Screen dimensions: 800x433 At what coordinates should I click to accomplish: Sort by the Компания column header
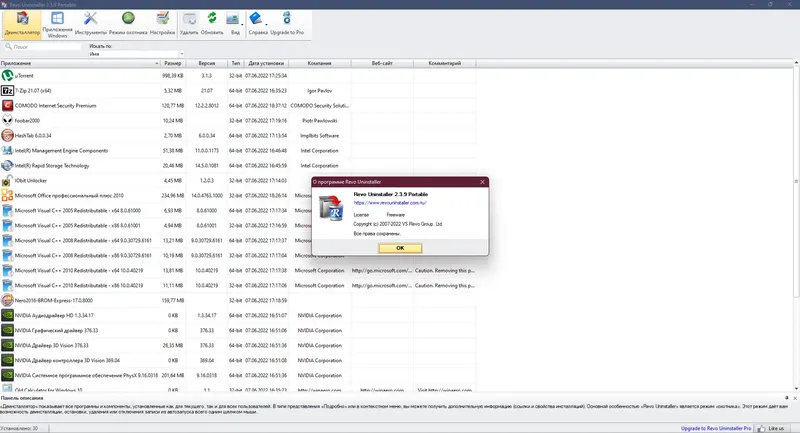(x=319, y=63)
